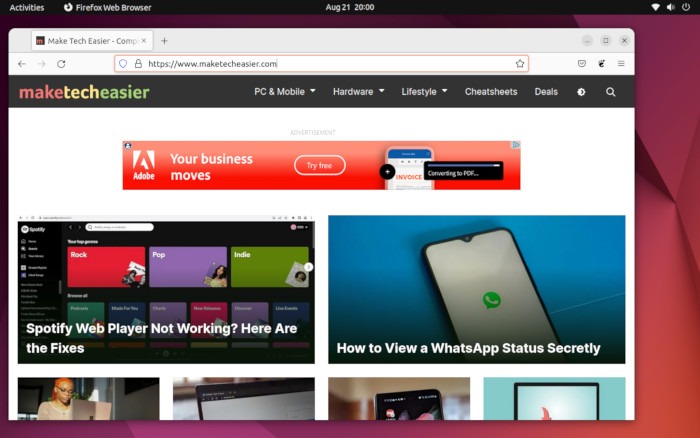700x438 pixels.
Task: Open the Pocket save icon
Action: 582,64
